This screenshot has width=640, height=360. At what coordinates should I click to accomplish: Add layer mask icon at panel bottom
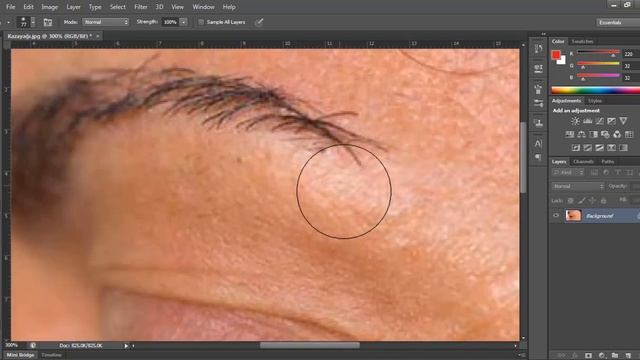click(x=588, y=356)
